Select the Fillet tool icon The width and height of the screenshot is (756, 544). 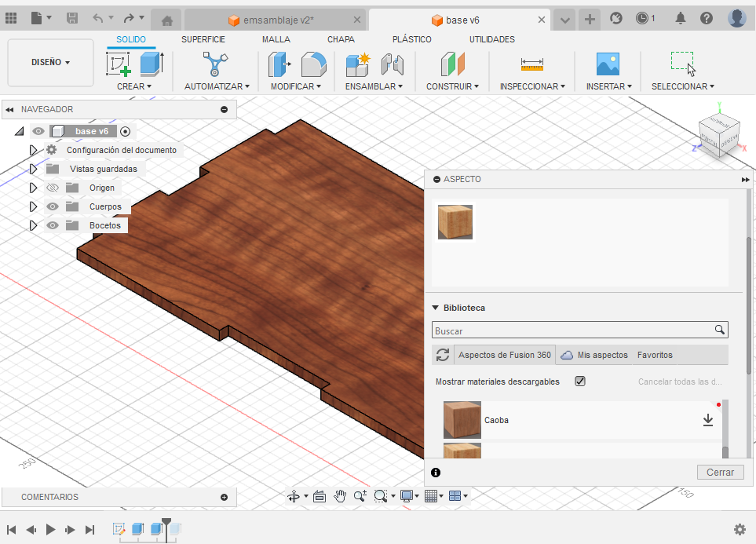pyautogui.click(x=313, y=64)
